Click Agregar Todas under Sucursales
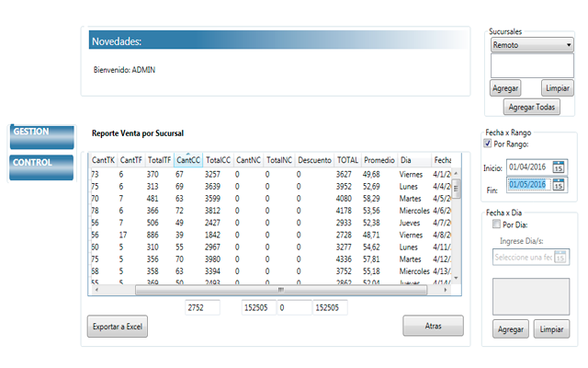Image resolution: width=588 pixels, height=368 pixels. (x=533, y=108)
